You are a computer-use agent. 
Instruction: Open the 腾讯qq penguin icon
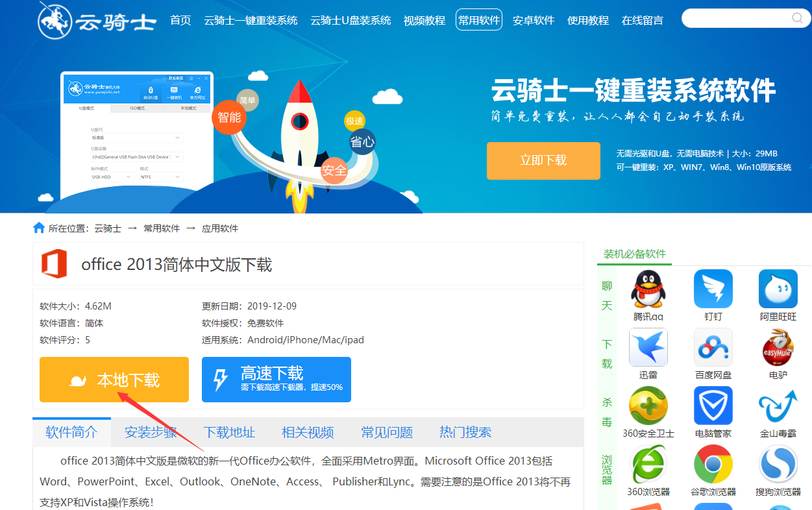coord(648,289)
